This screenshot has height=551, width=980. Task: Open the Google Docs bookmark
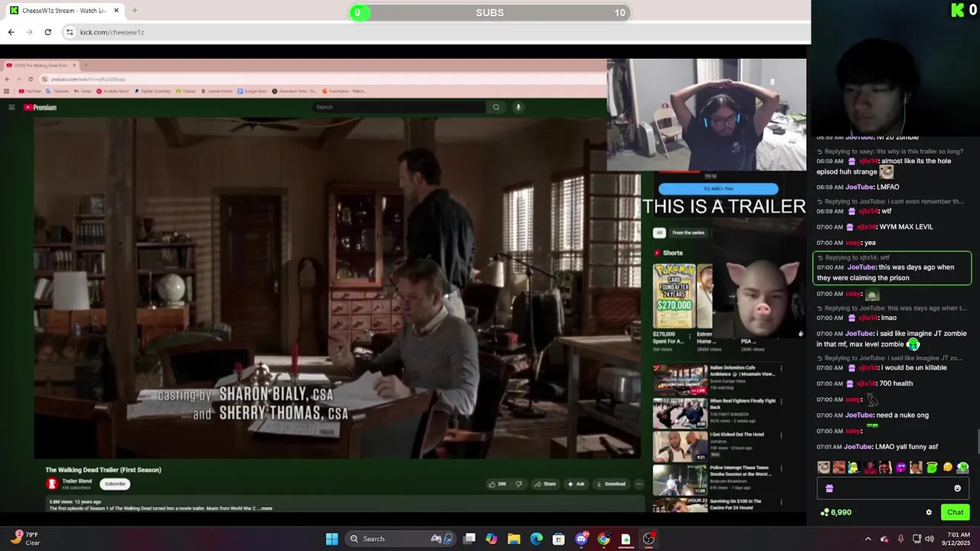pos(253,91)
